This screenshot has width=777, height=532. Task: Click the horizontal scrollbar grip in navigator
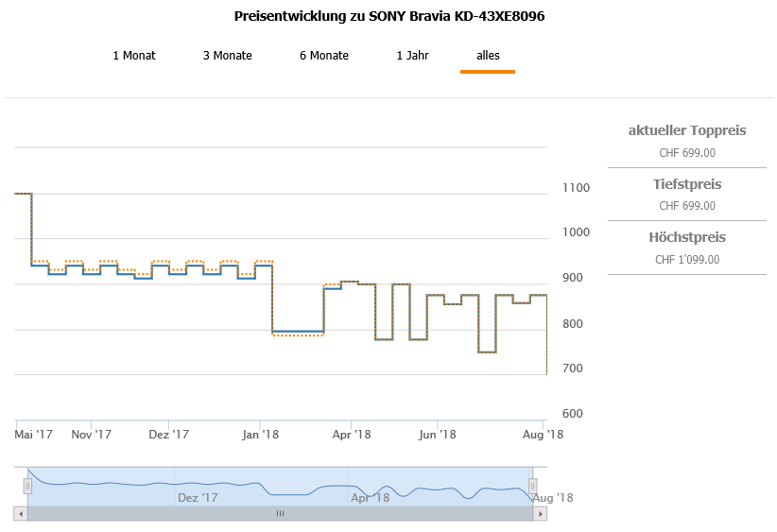(280, 514)
